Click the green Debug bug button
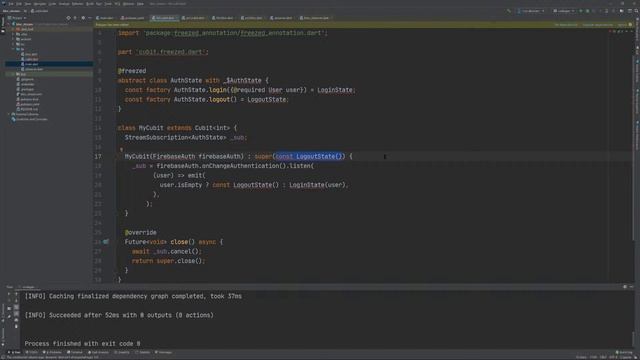This screenshot has height=360, width=640. pyautogui.click(x=587, y=11)
